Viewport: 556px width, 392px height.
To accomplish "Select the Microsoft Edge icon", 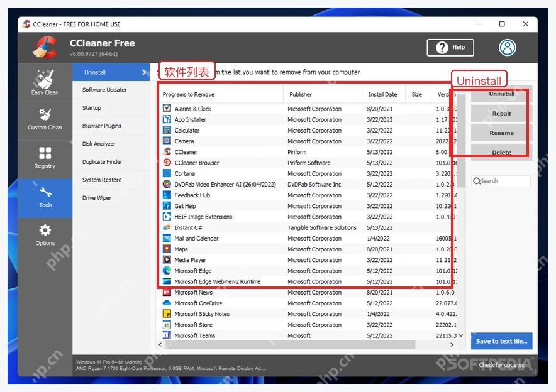I will click(x=167, y=271).
